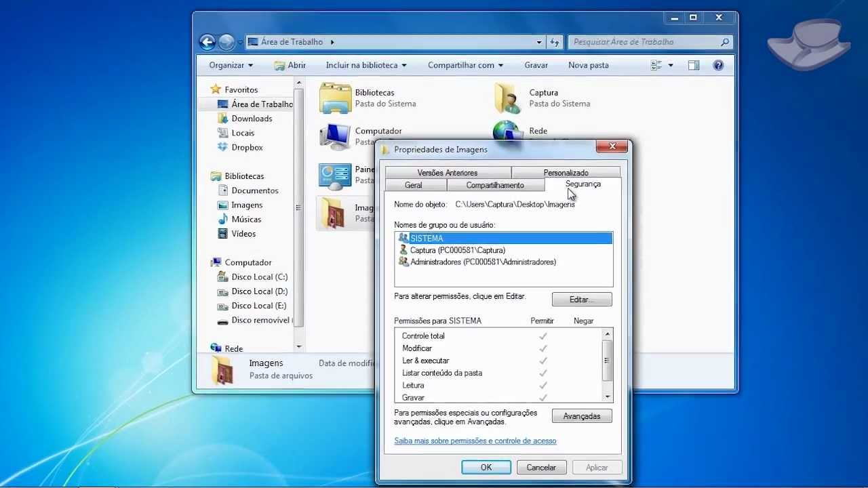The image size is (868, 488).
Task: Open the address bar history dropdown
Action: tap(539, 42)
